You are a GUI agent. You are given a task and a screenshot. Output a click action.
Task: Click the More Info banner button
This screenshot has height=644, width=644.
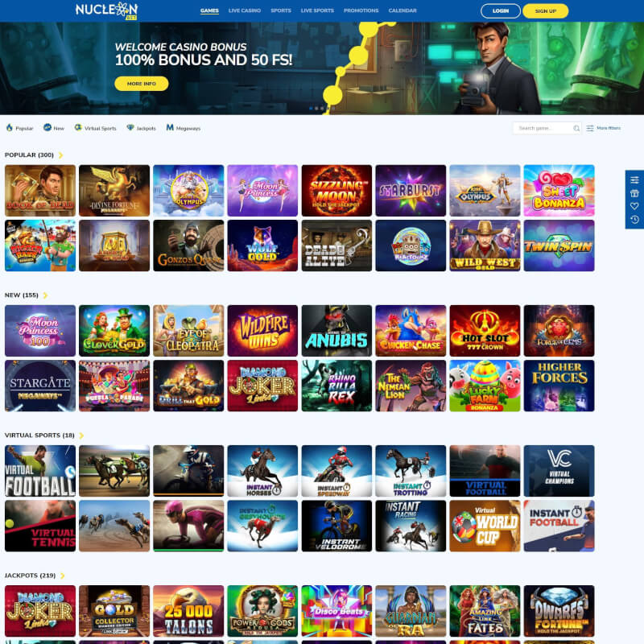(141, 84)
